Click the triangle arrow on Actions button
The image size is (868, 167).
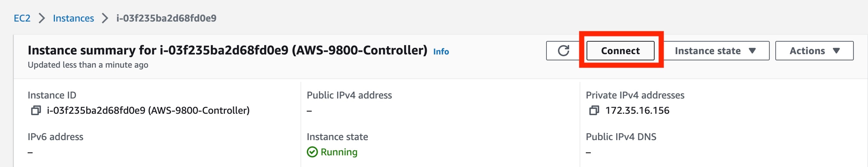[836, 51]
